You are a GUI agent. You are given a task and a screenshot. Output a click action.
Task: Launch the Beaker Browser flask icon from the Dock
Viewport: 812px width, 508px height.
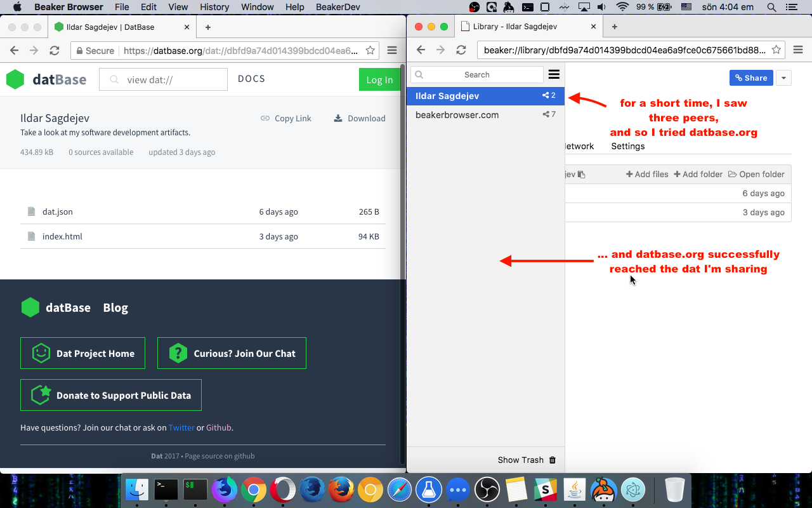428,490
